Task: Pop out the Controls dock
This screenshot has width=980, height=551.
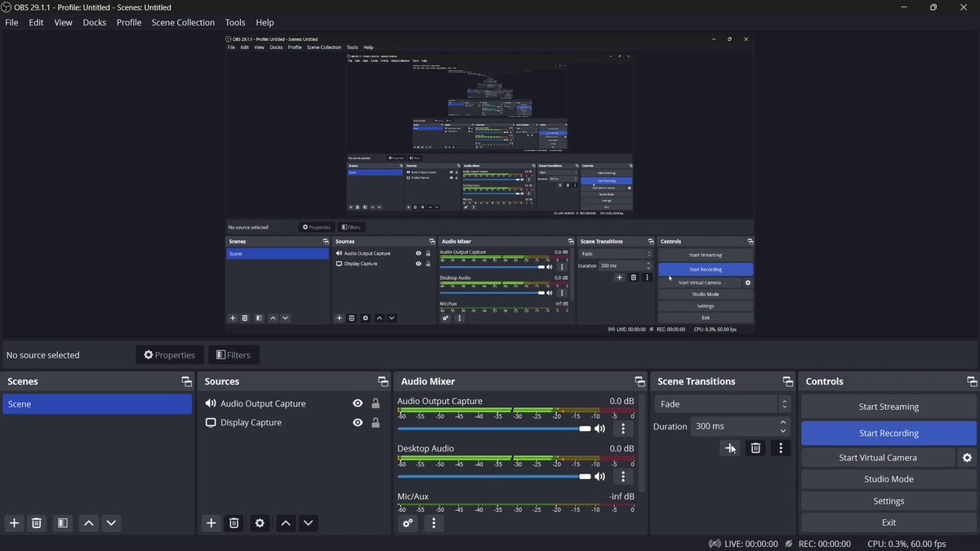Action: (972, 381)
